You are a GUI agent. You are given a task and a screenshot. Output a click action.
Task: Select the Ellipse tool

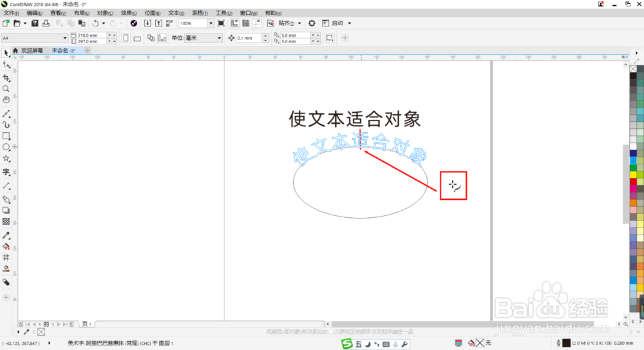(x=6, y=147)
